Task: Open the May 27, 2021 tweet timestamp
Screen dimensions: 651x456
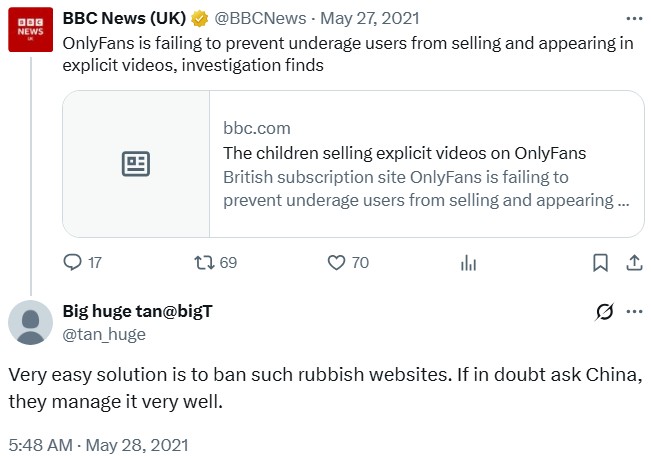Action: (351, 19)
